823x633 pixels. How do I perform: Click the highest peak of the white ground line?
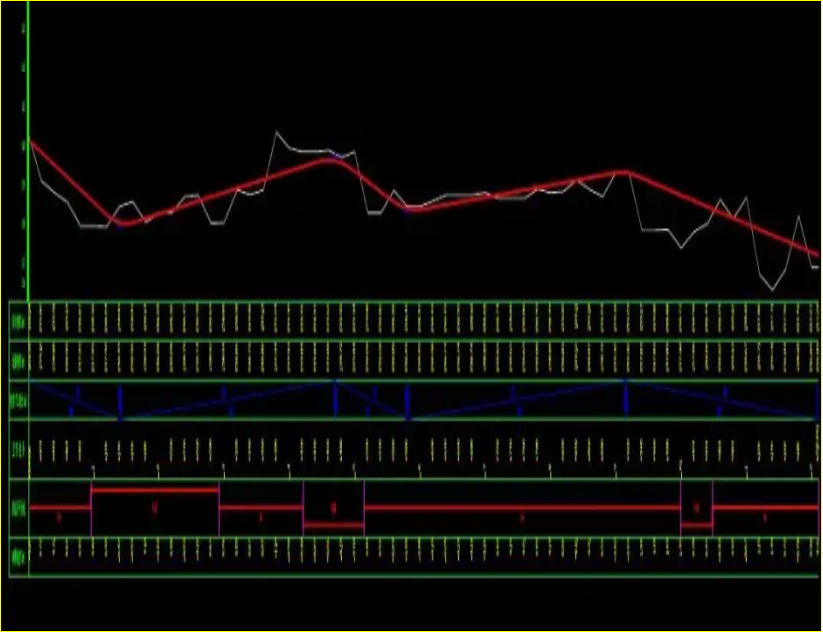click(279, 132)
